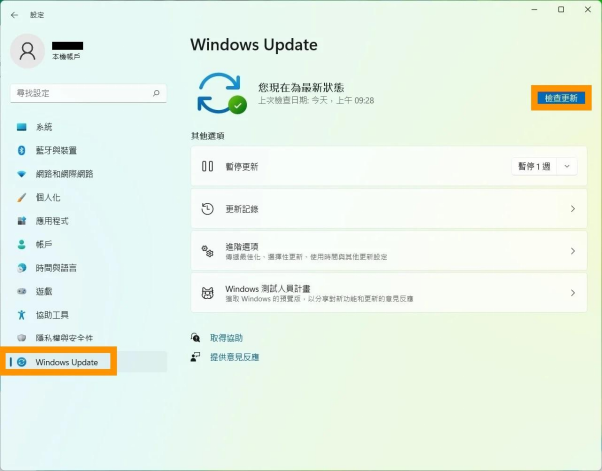Open 帳戶 settings page

(x=89, y=244)
